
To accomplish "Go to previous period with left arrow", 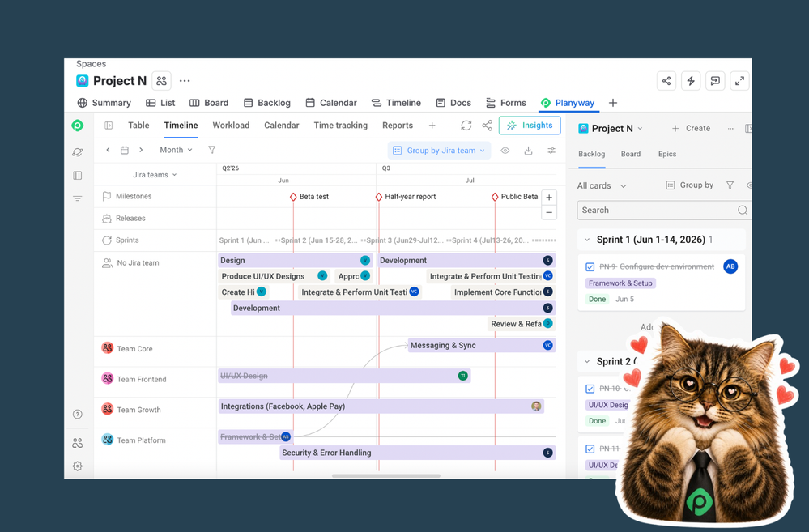I will point(108,150).
